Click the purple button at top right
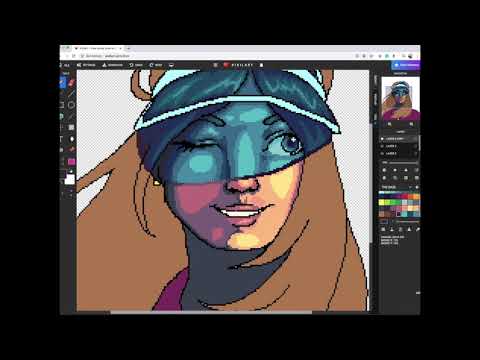Image resolution: width=480 pixels, height=360 pixels. click(x=406, y=65)
